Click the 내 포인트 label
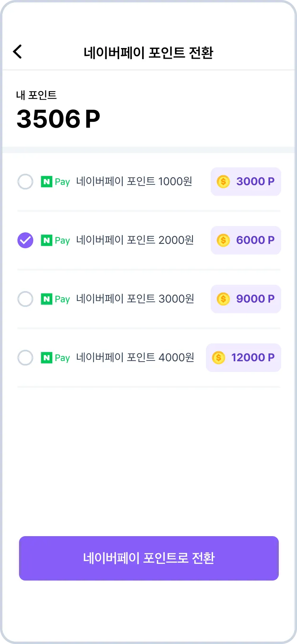297x644 pixels. 36,95
